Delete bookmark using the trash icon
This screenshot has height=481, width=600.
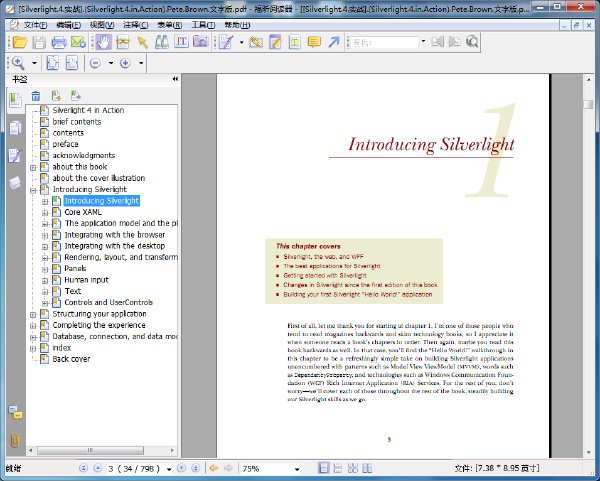(36, 96)
